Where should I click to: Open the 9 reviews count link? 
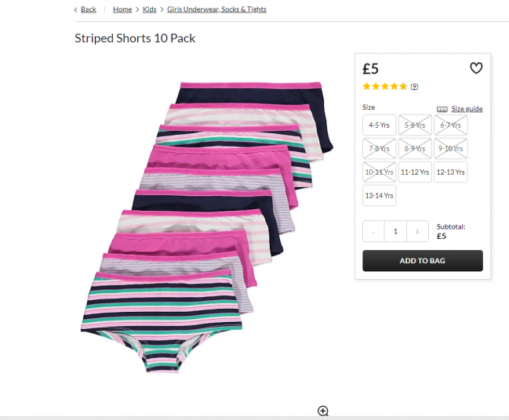coord(414,86)
